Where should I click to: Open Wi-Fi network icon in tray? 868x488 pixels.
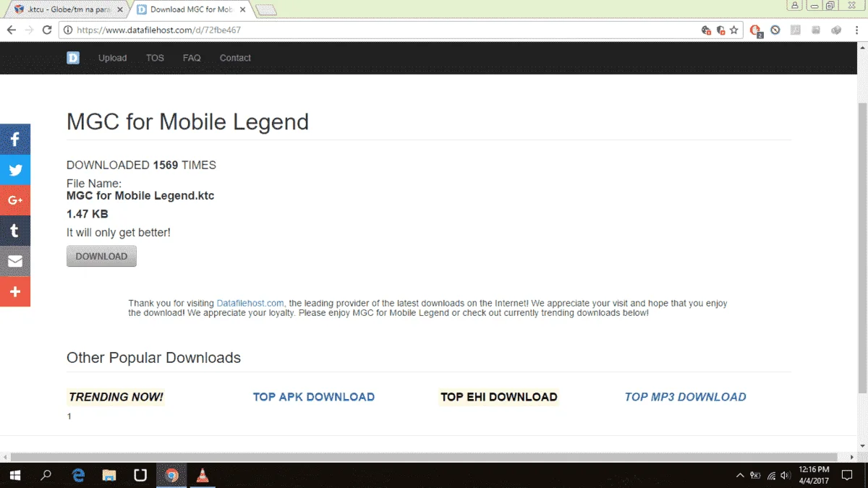(771, 475)
